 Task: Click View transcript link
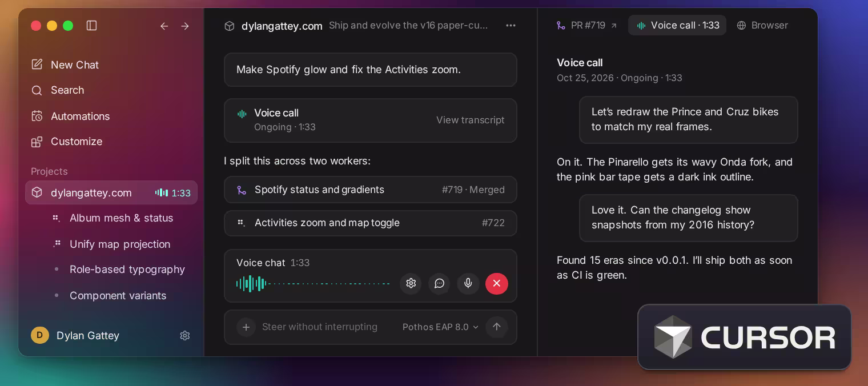[471, 120]
